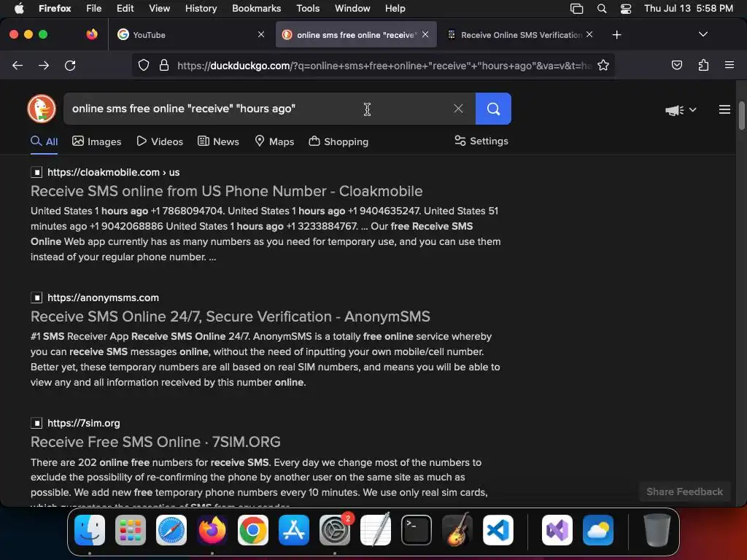Go forward with the browser forward arrow

44,65
